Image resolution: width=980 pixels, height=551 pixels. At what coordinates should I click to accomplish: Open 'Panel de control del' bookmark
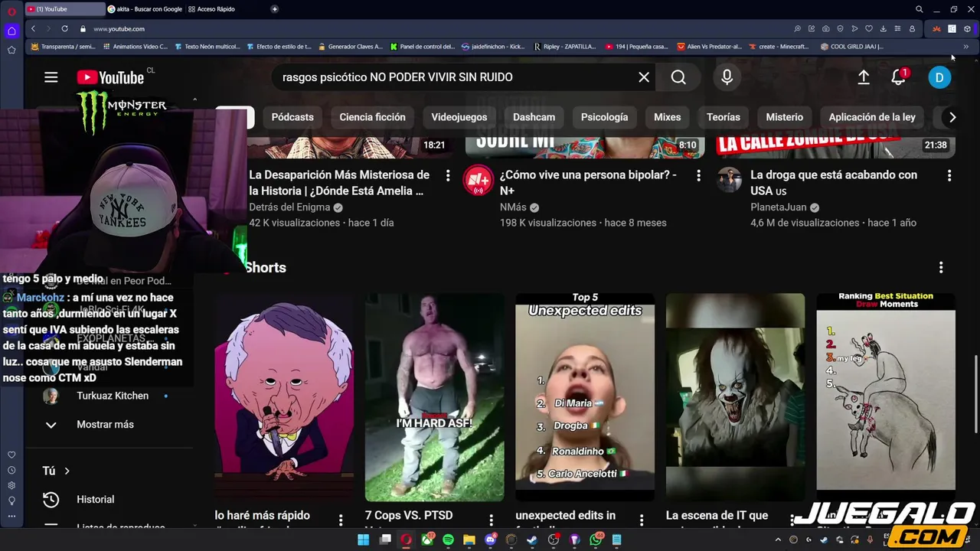(x=423, y=47)
